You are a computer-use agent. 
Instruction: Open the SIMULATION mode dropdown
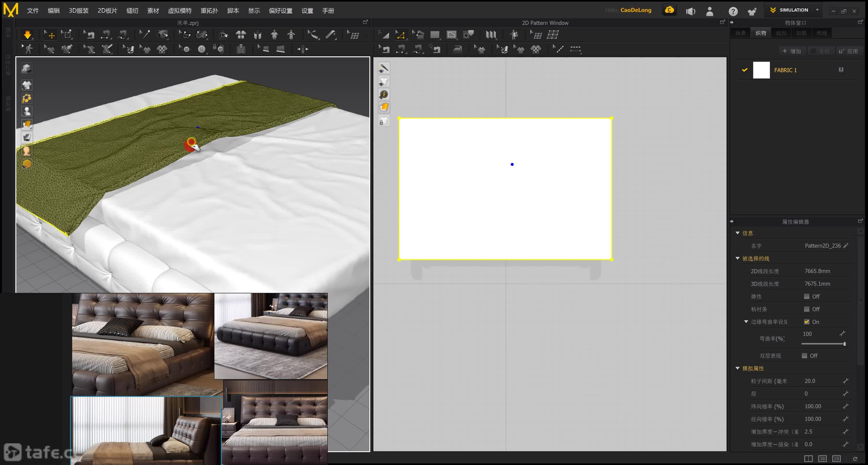click(817, 10)
